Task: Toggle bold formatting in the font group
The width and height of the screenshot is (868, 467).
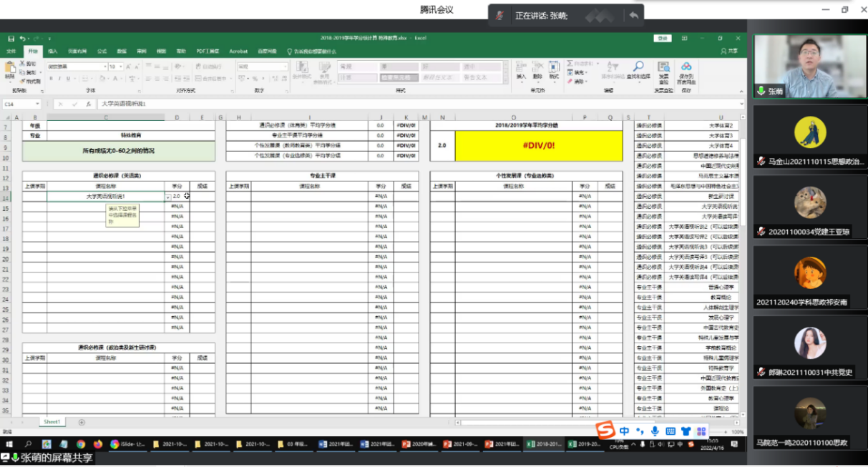Action: 52,78
